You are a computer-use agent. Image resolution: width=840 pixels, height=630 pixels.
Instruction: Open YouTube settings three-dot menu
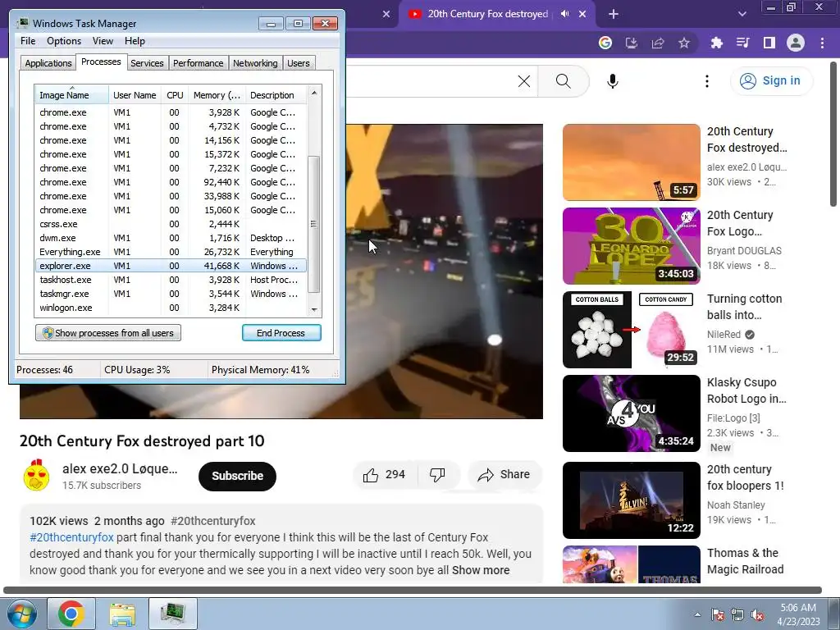pos(707,81)
